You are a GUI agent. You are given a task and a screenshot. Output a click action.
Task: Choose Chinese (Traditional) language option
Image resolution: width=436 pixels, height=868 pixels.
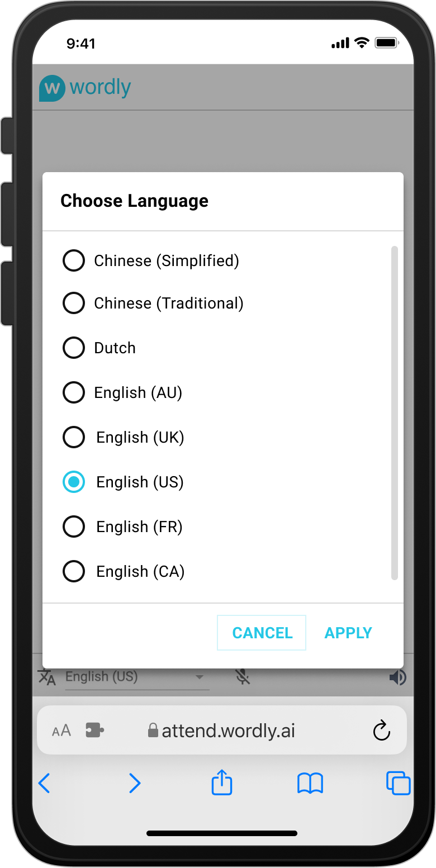coord(73,303)
